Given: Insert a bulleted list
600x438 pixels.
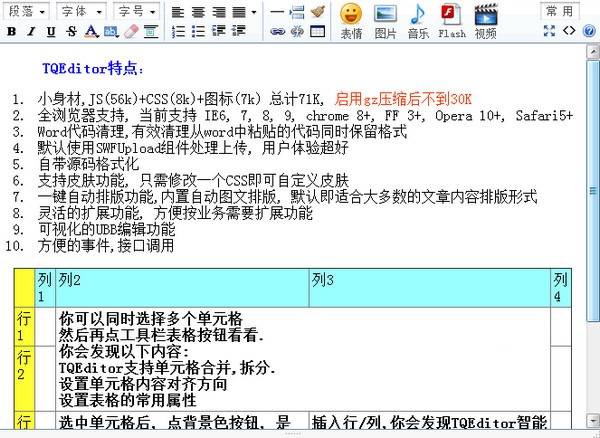Looking at the screenshot, I should (198, 31).
